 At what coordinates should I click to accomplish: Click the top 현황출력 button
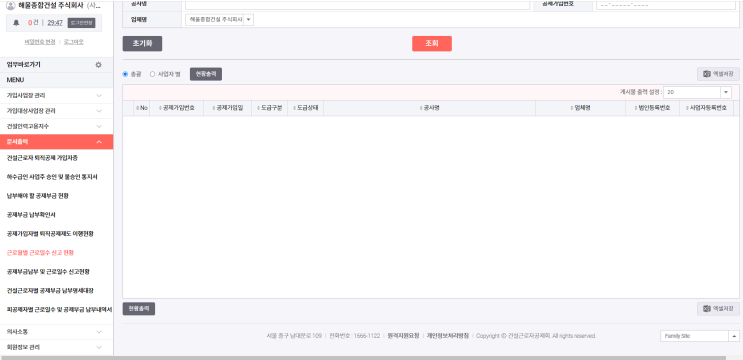[x=206, y=74]
